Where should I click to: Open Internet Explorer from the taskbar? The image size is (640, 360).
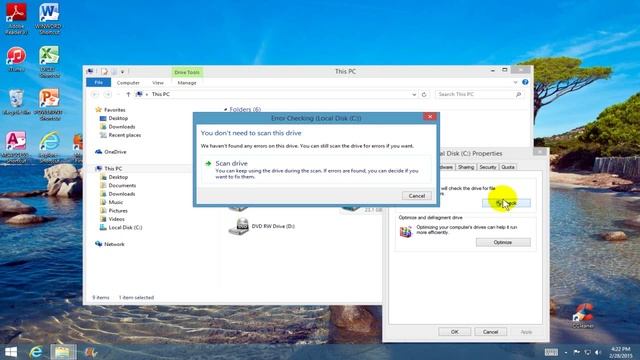[x=36, y=352]
